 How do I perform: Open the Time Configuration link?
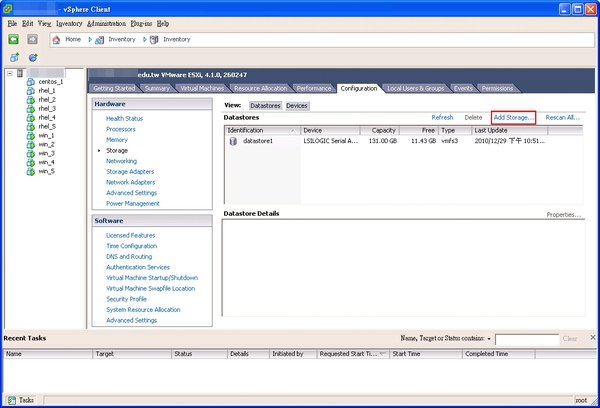(132, 246)
